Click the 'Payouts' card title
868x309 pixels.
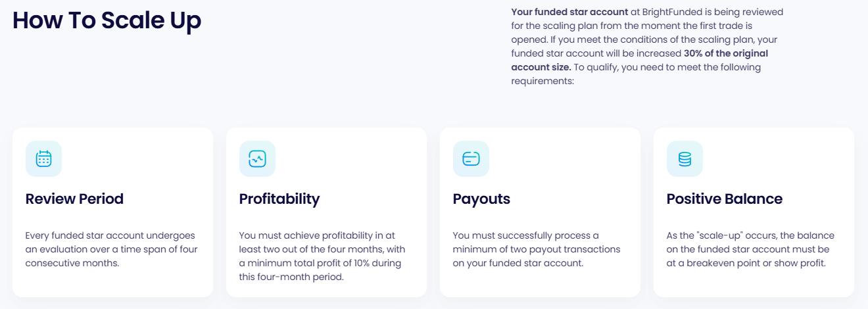481,199
